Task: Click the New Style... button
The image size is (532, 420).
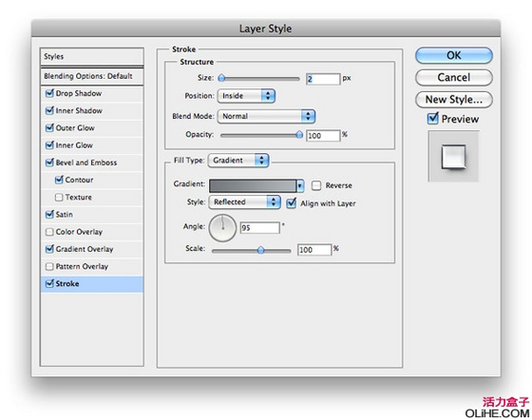Action: 454,100
